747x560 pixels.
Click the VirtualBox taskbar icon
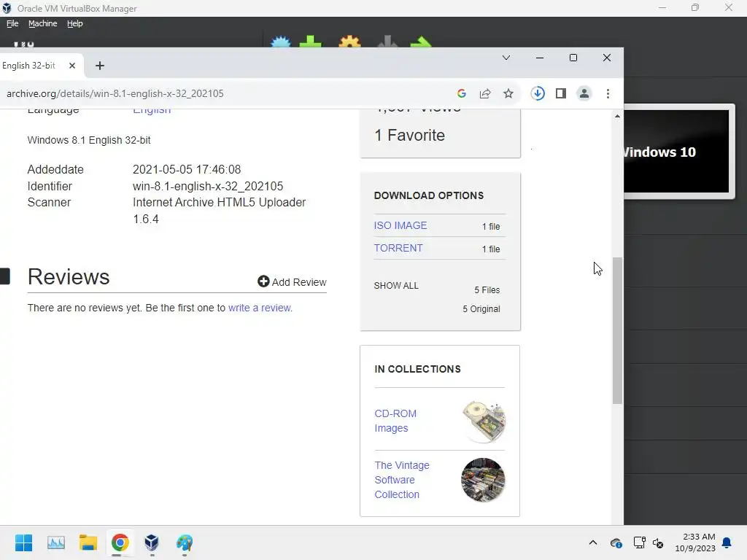tap(152, 542)
